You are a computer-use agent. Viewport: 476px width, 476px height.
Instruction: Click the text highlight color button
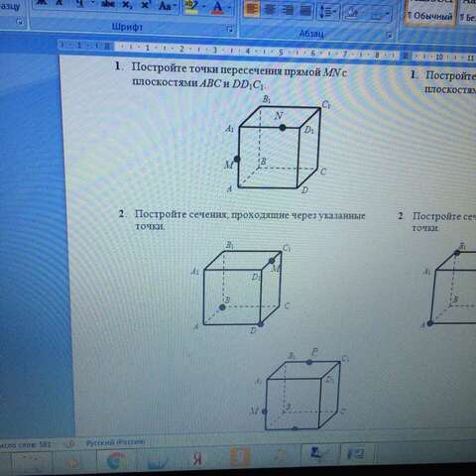click(x=190, y=6)
